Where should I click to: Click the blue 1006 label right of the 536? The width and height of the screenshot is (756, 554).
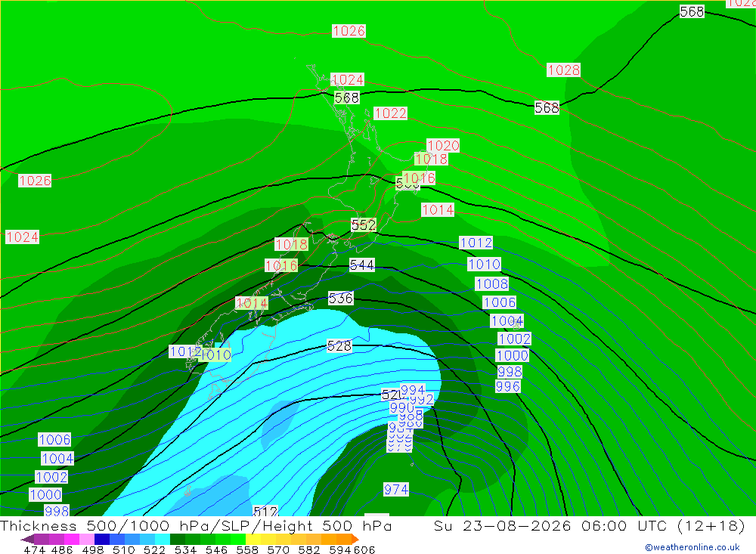click(x=500, y=302)
